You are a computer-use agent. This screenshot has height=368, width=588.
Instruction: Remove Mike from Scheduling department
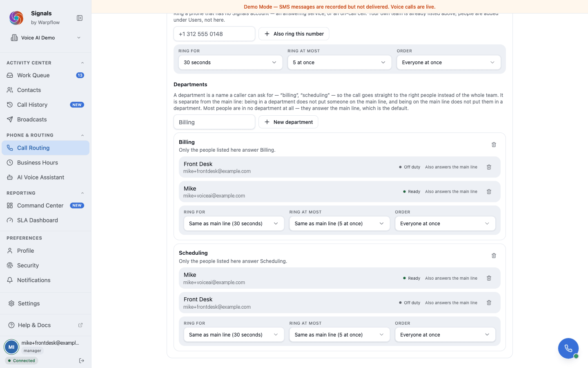(489, 278)
